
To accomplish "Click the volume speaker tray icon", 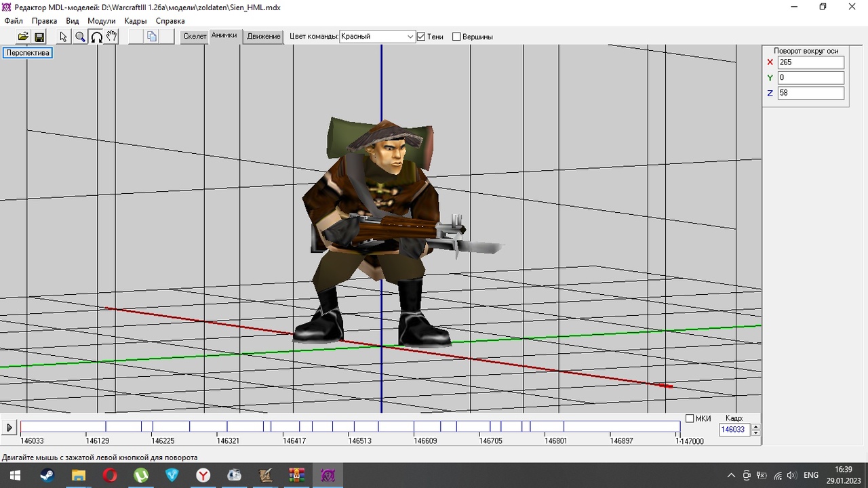I will click(x=791, y=475).
